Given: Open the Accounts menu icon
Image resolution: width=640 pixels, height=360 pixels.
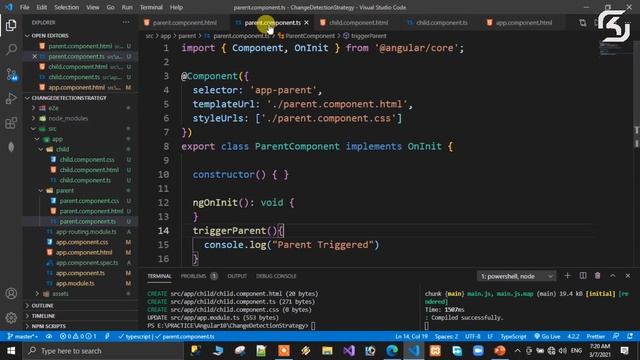Looking at the screenshot, I should click(x=11, y=293).
